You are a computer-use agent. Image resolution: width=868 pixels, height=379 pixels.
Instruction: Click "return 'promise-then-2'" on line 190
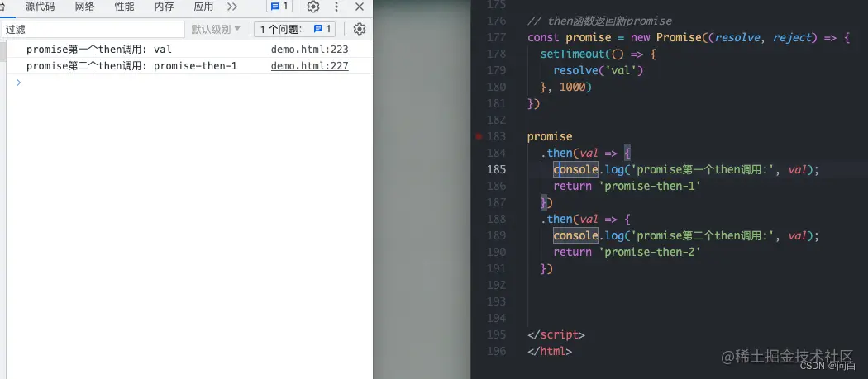[x=627, y=253]
